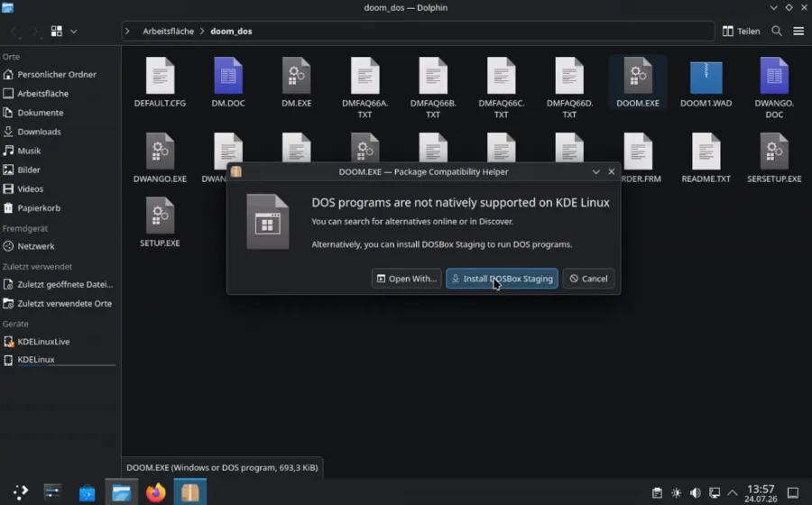This screenshot has height=505, width=812.
Task: Open System Settings from the taskbar
Action: (x=52, y=492)
